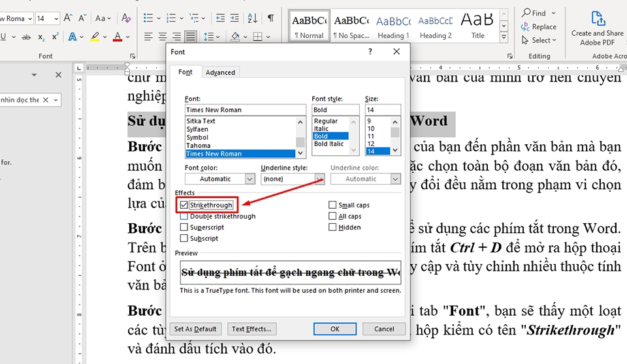Viewport: 627px width, 364px height.
Task: Click the Show/Hide paragraph marks icon
Action: pos(270,18)
